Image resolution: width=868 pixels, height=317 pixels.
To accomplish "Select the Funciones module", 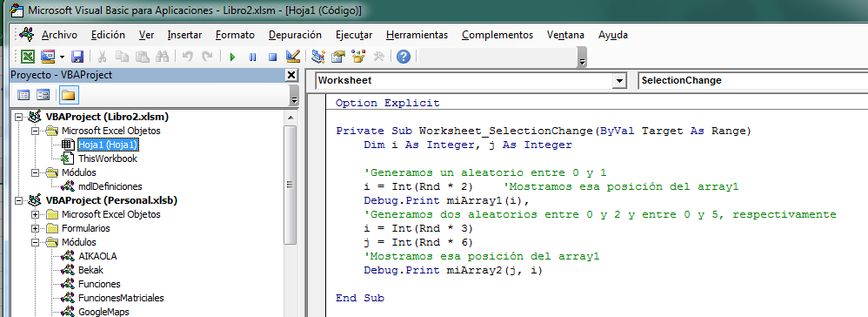I will click(99, 284).
